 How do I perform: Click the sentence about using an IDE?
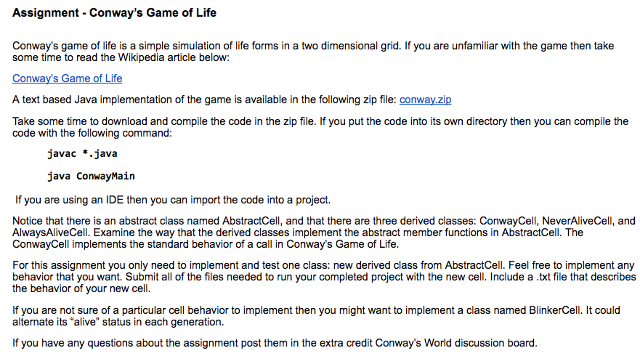click(x=173, y=200)
